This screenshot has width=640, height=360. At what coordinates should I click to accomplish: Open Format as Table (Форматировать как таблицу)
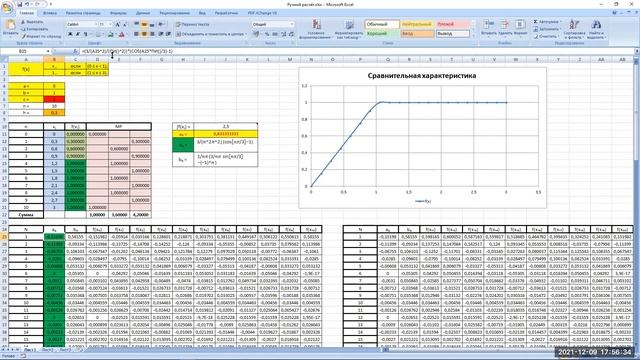(349, 29)
